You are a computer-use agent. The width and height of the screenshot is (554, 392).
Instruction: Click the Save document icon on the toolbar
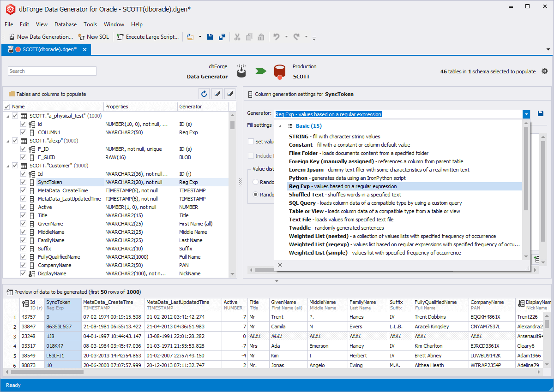pos(209,37)
